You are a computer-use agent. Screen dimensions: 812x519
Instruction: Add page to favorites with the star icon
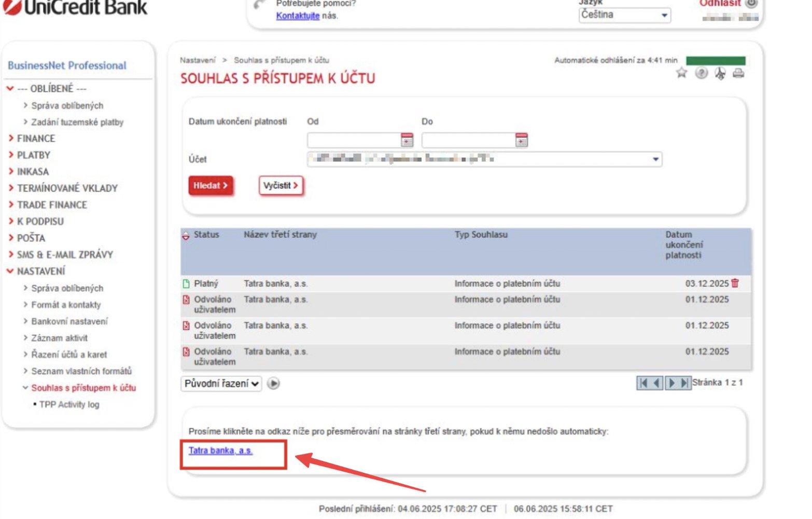(x=681, y=73)
